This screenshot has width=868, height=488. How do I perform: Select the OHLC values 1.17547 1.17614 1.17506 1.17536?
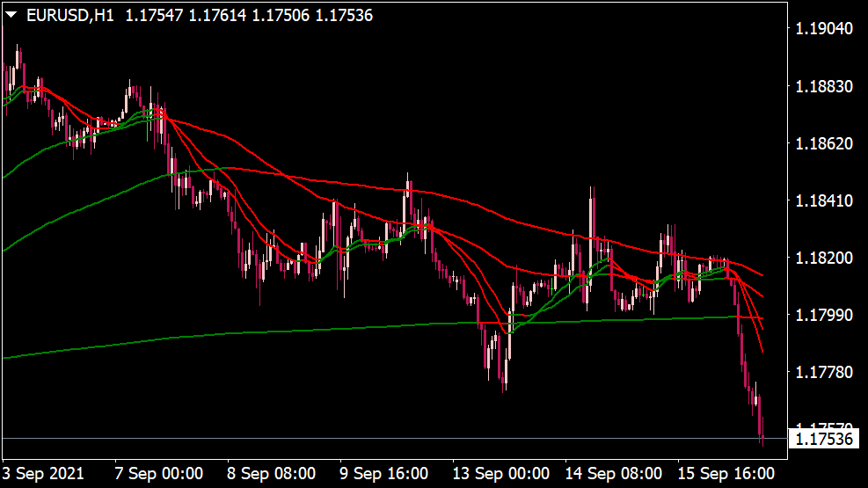[x=249, y=16]
